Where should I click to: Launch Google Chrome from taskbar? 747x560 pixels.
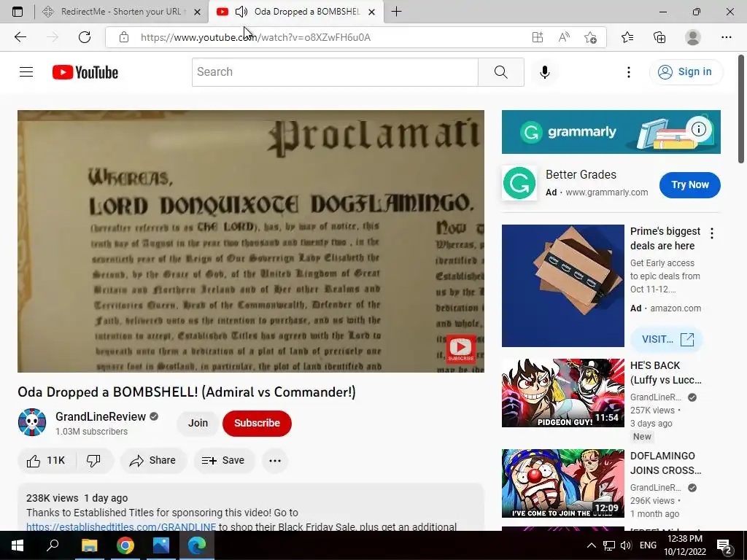coord(125,545)
